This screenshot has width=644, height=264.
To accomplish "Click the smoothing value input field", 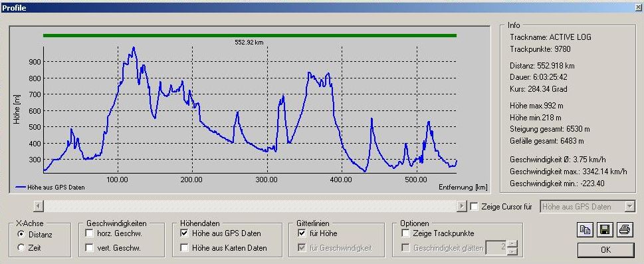I will (x=496, y=247).
